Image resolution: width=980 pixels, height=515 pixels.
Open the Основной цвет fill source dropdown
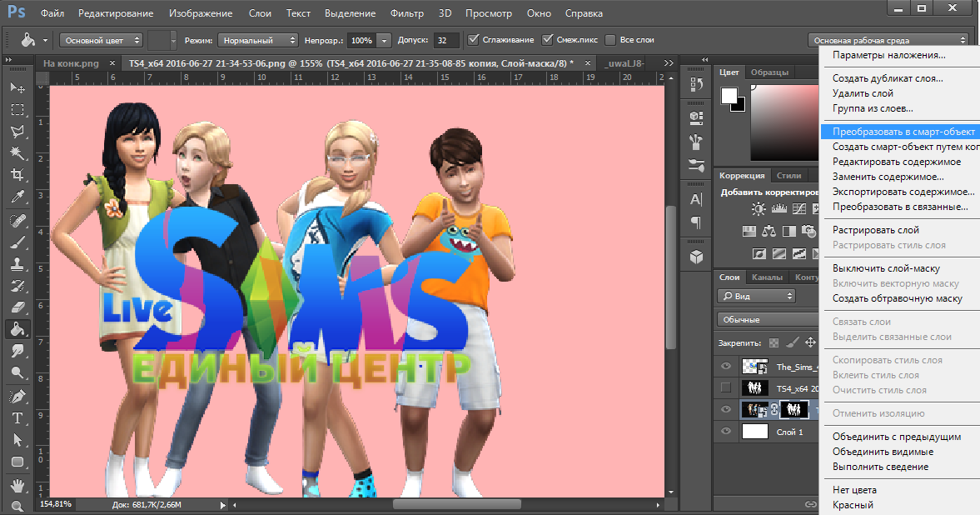(x=102, y=40)
